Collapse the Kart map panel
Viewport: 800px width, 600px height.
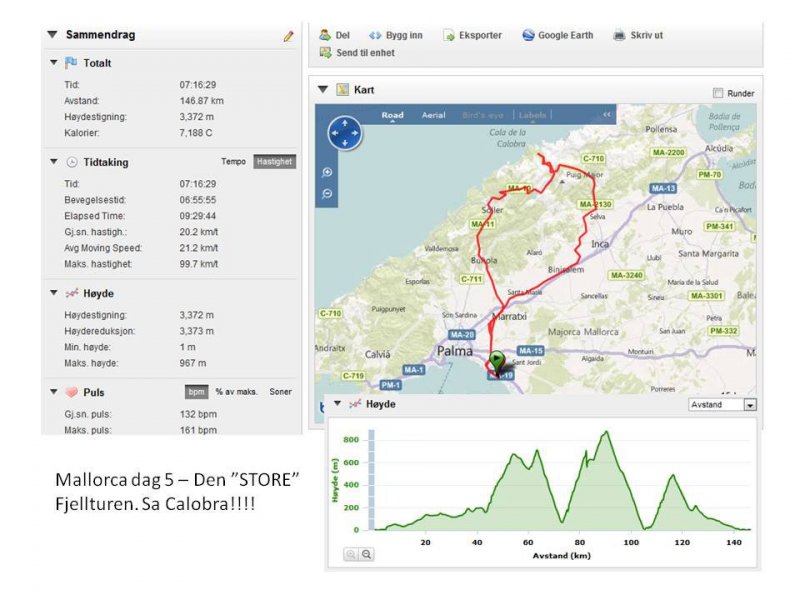click(x=323, y=90)
